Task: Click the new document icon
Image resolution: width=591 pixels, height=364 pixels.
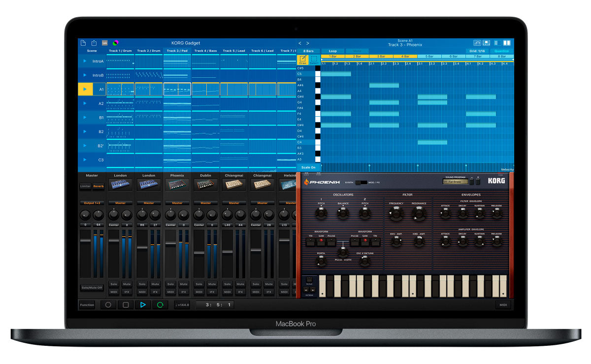Action: [x=83, y=43]
